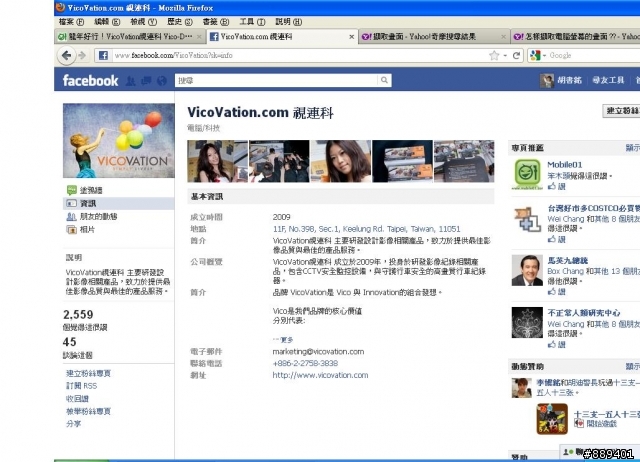Bookmark page with the star icon
Viewport: 640px width, 462px height.
(x=494, y=56)
